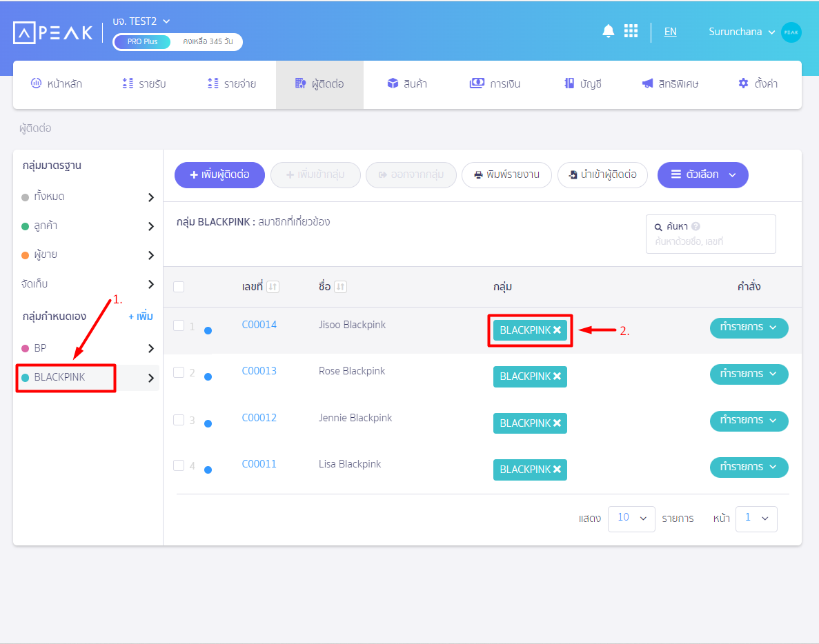Click the user avatar icon

click(x=791, y=32)
